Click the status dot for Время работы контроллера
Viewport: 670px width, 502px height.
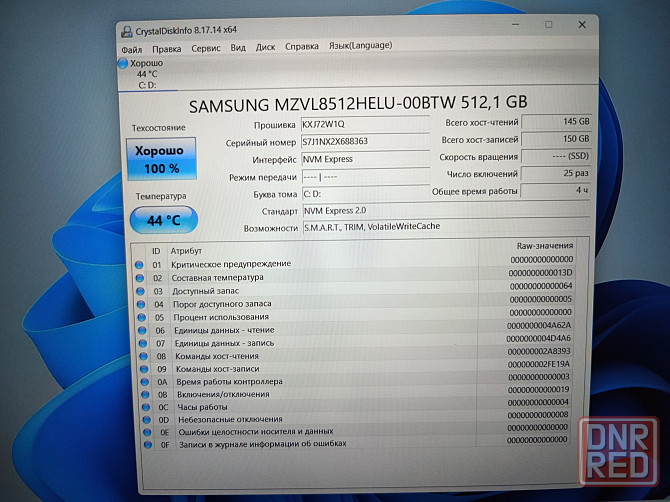coord(145,382)
